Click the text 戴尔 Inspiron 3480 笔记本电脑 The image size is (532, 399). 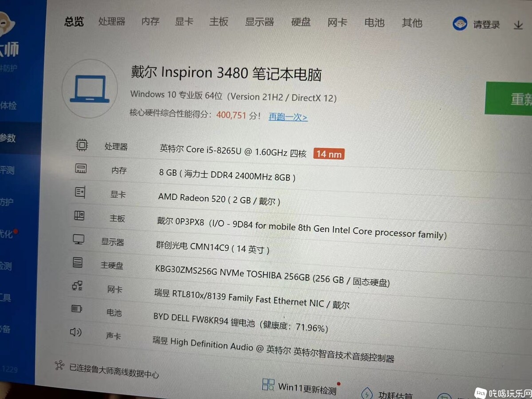(226, 73)
